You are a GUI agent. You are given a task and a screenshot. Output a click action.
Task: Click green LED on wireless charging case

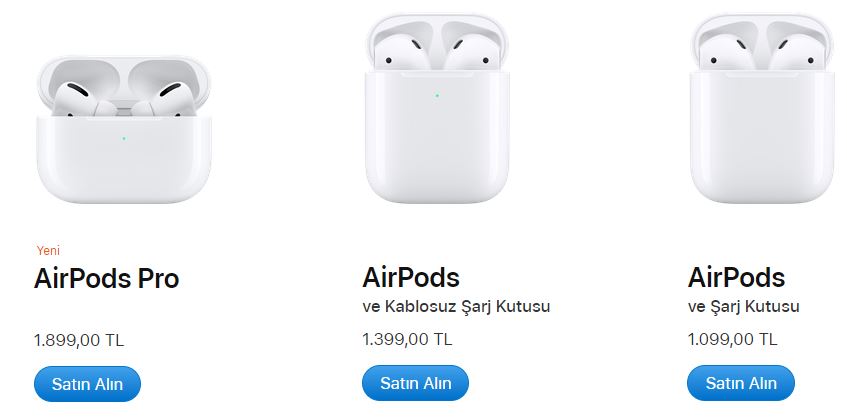[x=437, y=96]
